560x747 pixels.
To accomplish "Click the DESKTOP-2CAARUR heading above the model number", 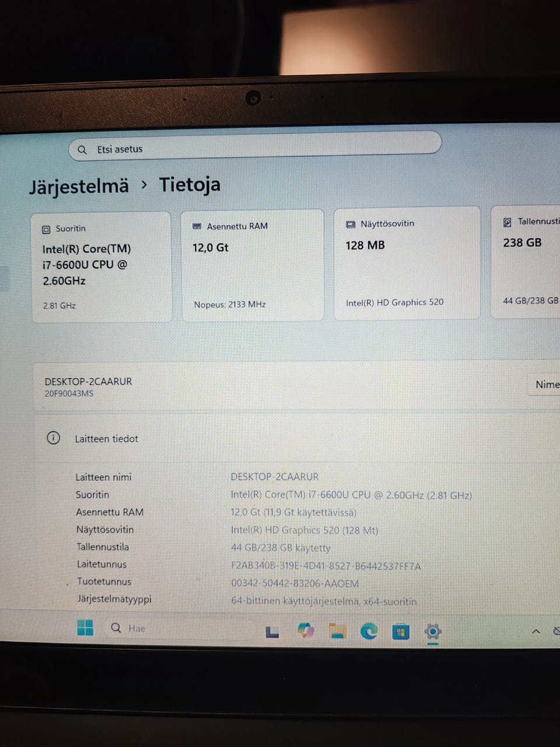I will [88, 381].
